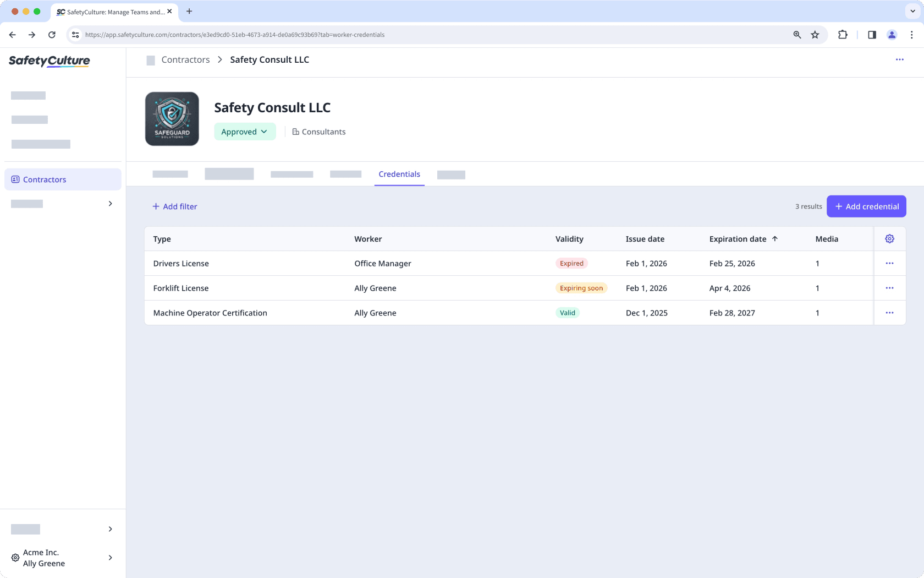The width and height of the screenshot is (924, 578).
Task: Open the browser extensions icon
Action: pos(843,34)
